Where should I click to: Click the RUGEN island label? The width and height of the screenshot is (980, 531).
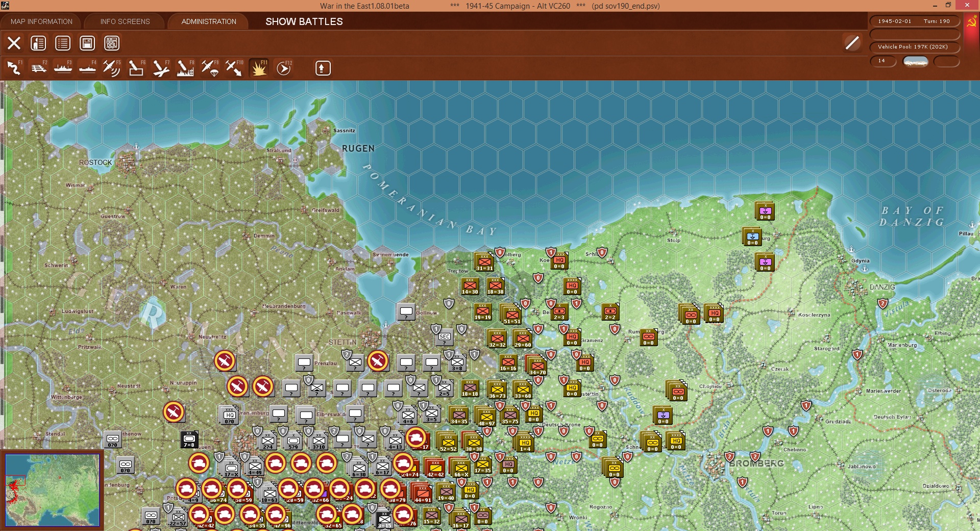click(358, 149)
